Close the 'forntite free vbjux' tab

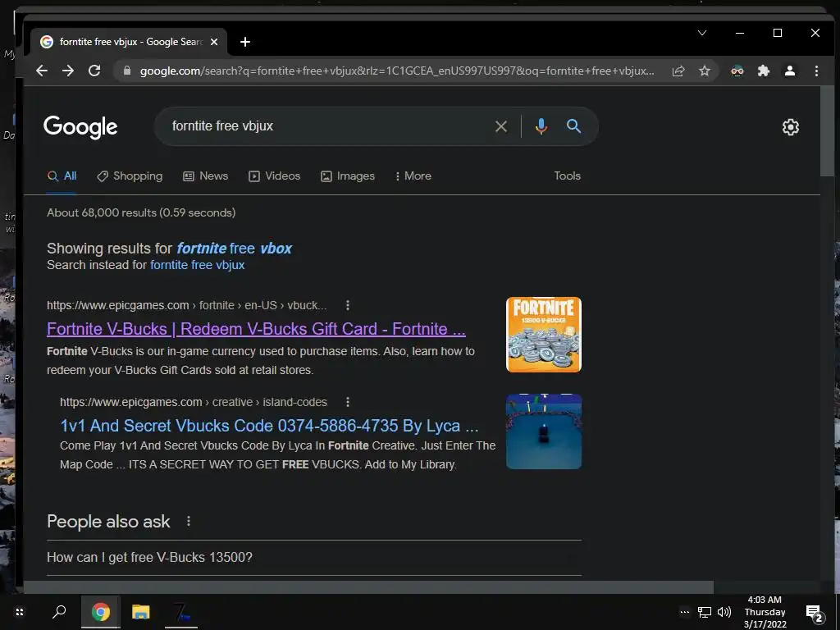pyautogui.click(x=214, y=42)
